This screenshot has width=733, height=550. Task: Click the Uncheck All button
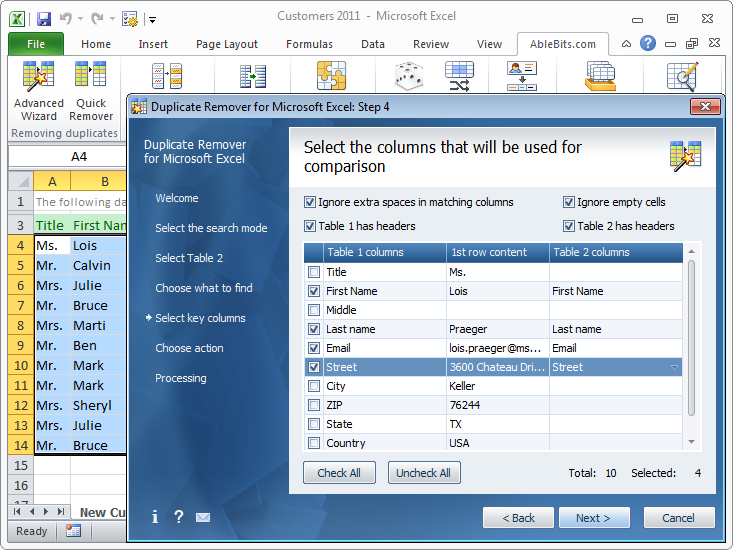pos(424,472)
